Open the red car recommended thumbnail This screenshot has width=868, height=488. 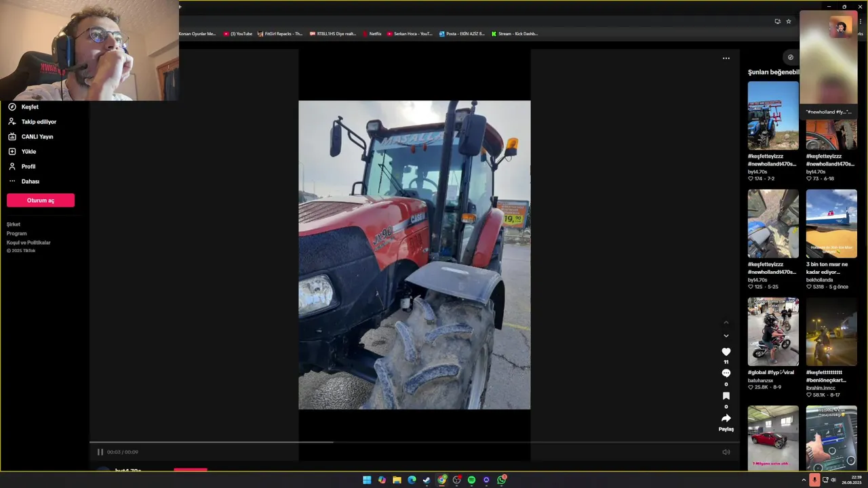pyautogui.click(x=773, y=438)
